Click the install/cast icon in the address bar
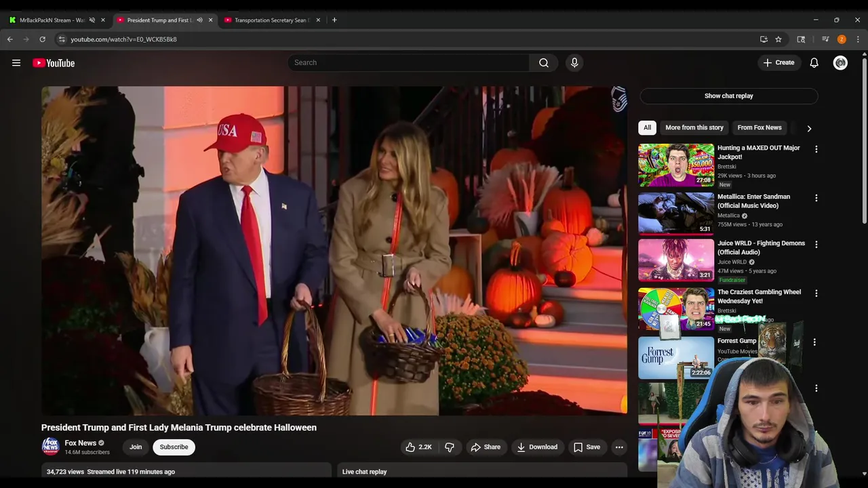 click(764, 39)
